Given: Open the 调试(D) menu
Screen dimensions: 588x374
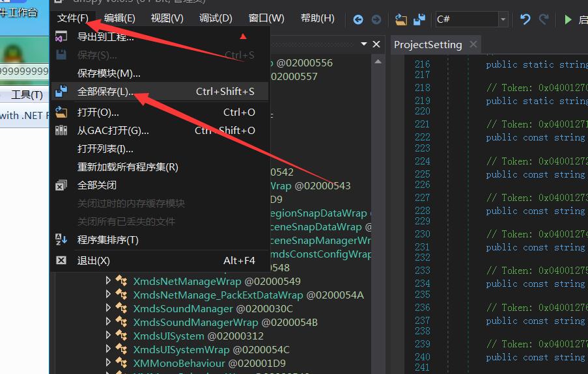Looking at the screenshot, I should (x=216, y=18).
